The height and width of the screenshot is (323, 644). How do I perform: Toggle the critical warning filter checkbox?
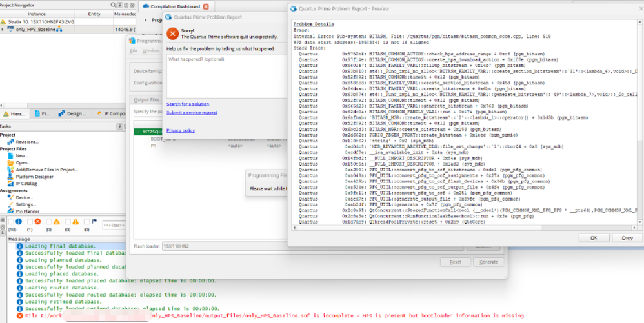pyautogui.click(x=49, y=222)
